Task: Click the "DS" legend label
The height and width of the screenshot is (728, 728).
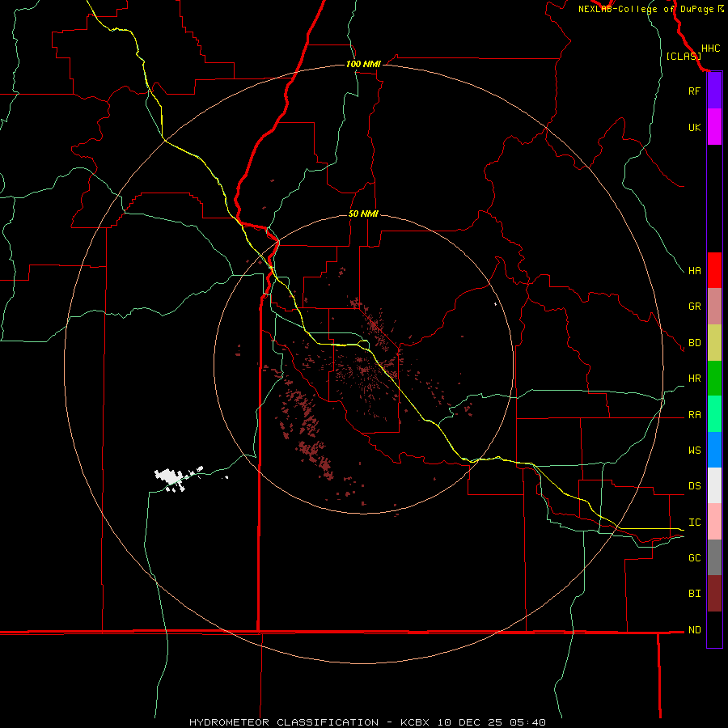Action: coord(694,486)
